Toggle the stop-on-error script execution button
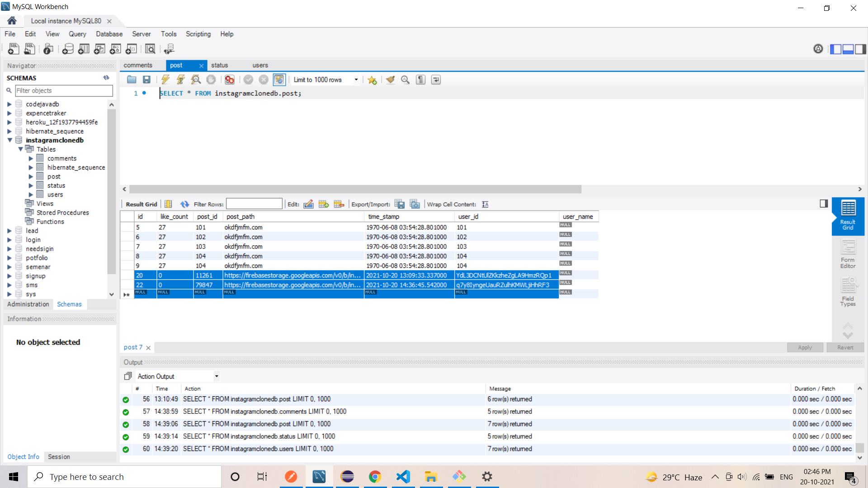This screenshot has height=488, width=868. click(x=230, y=80)
